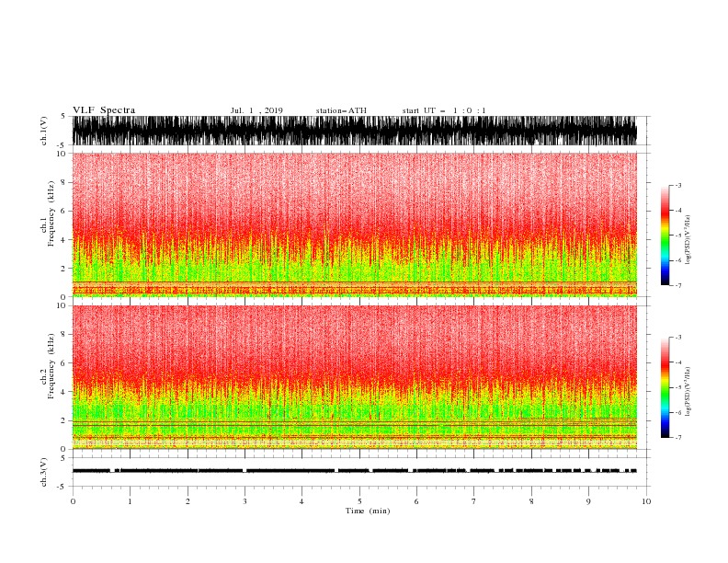
Task: Click the time axis tick label "9"
Action: pyautogui.click(x=588, y=501)
